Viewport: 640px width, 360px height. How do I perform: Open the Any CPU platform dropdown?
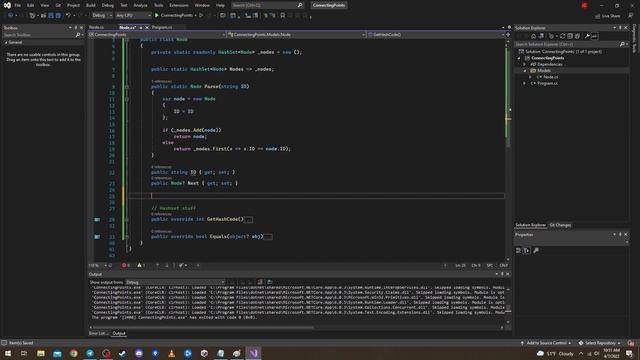(133, 16)
